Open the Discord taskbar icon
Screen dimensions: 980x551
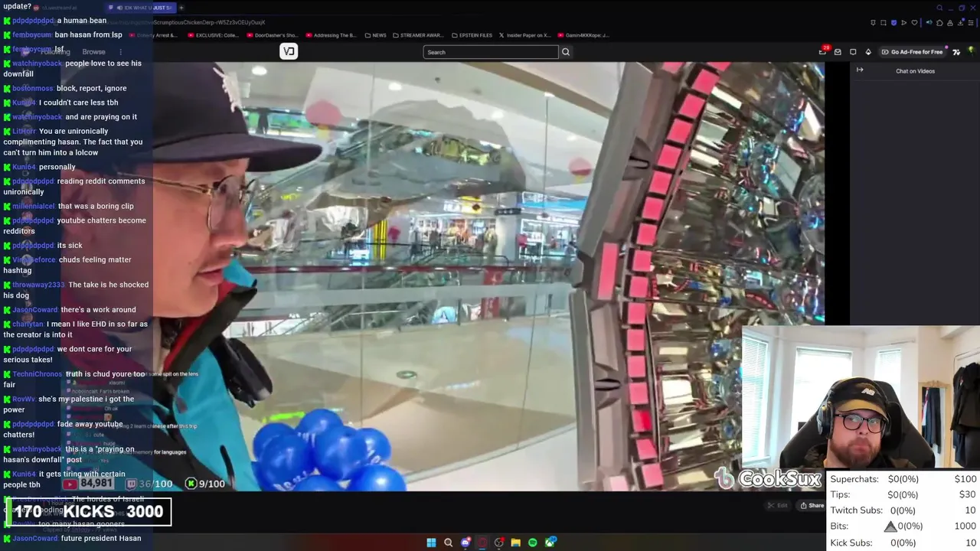point(465,543)
